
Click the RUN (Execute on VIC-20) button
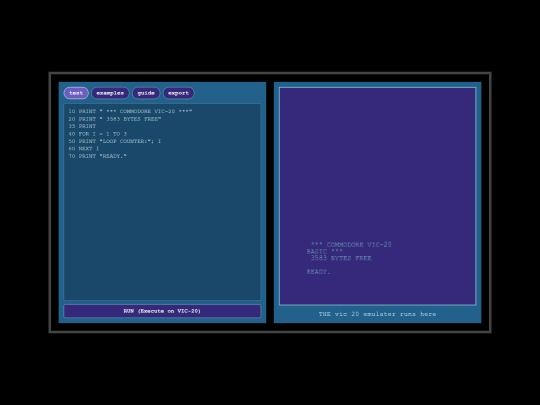162,311
